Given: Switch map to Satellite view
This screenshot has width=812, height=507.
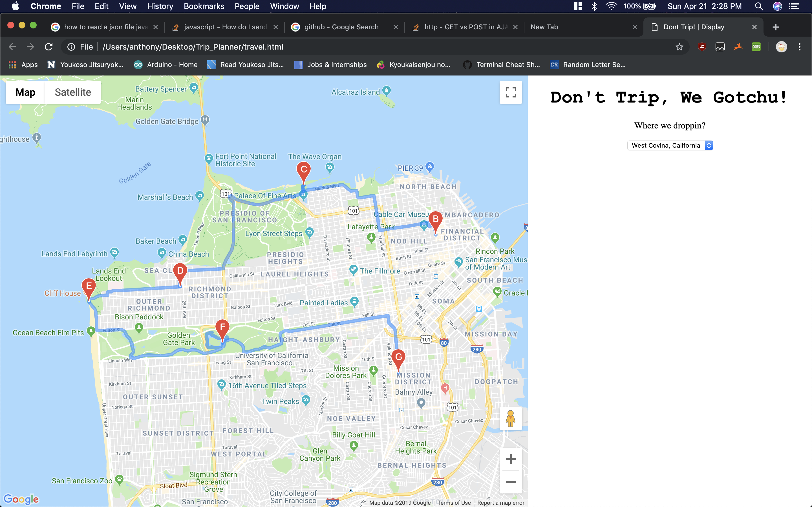Looking at the screenshot, I should (x=73, y=92).
